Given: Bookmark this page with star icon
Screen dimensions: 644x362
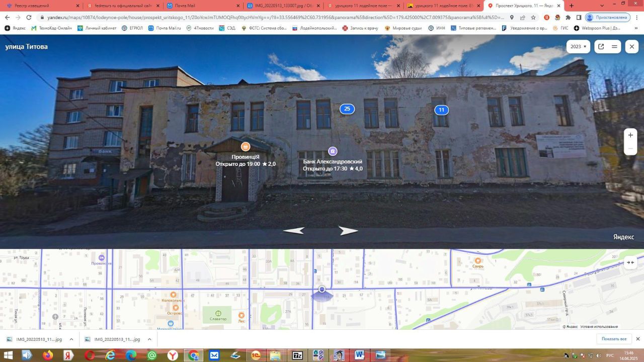Looking at the screenshot, I should 533,17.
